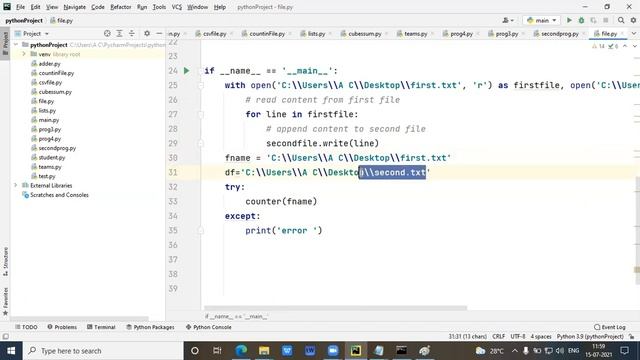Viewport: 640px width, 360px height.
Task: Collapse the pythonProject root node
Action: pos(16,44)
